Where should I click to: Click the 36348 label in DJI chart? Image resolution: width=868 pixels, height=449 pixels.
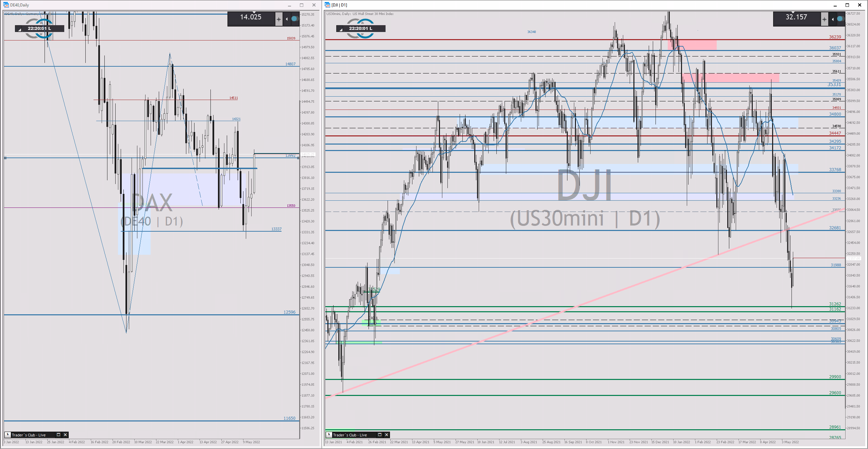(532, 32)
